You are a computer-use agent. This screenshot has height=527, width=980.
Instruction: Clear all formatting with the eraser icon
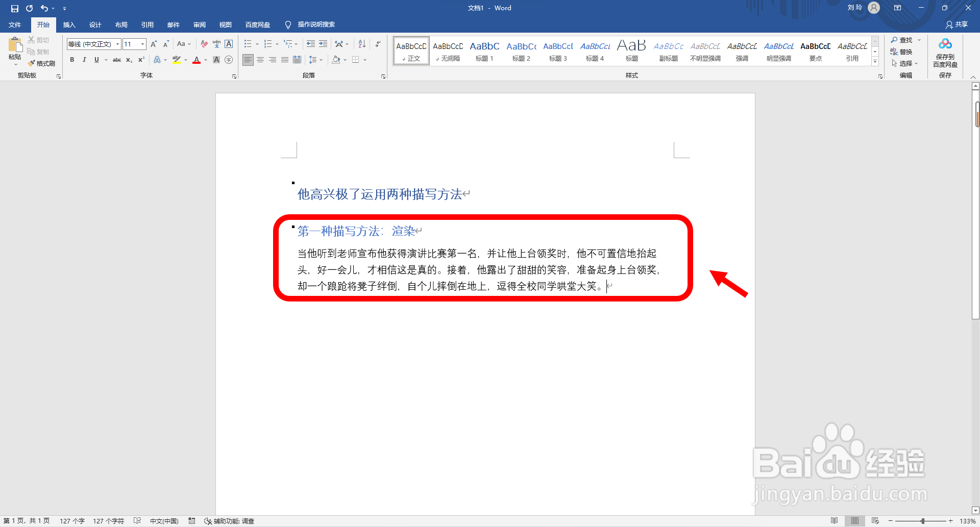tap(204, 44)
